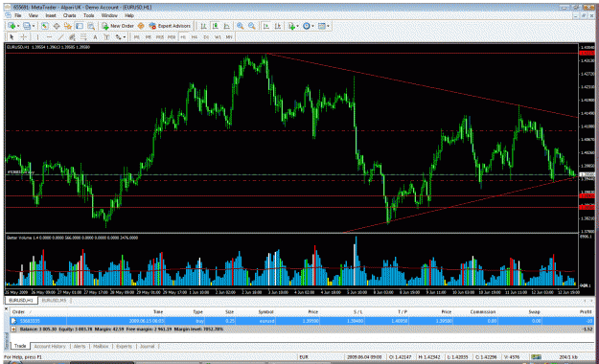Show the Data Window icon

(57, 26)
